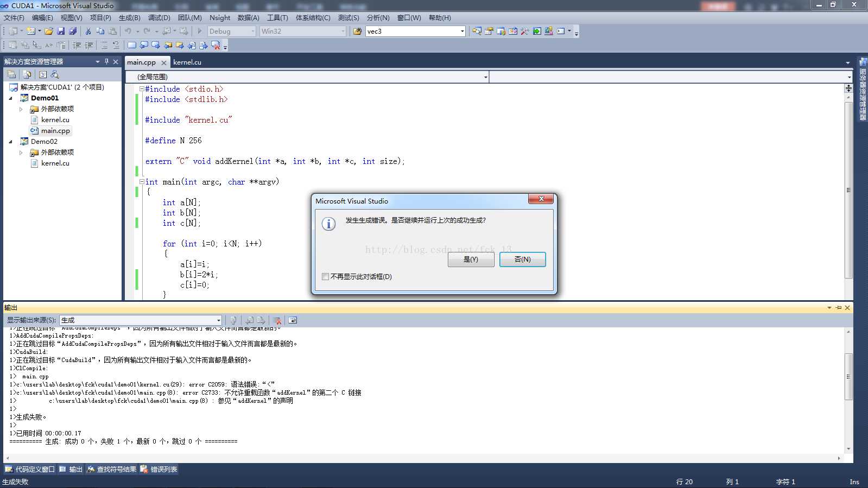Click the Copy icon in toolbar
Screen dimensions: 868x488
tap(100, 31)
